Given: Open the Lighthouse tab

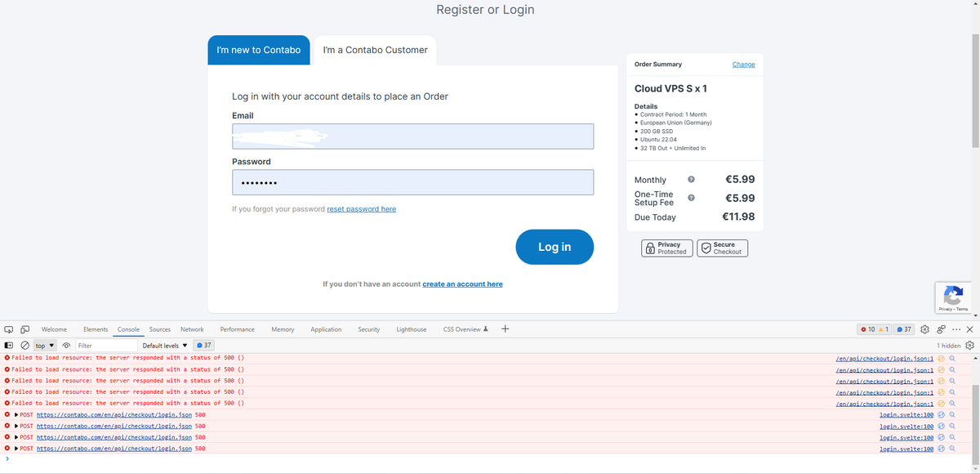Looking at the screenshot, I should 412,329.
